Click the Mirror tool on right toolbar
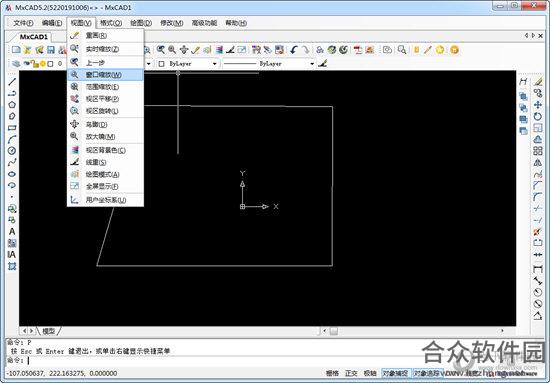550x383 pixels. (x=537, y=162)
